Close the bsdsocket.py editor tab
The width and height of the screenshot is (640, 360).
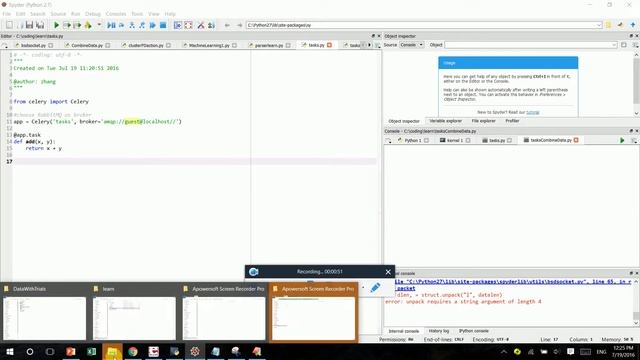[x=51, y=45]
